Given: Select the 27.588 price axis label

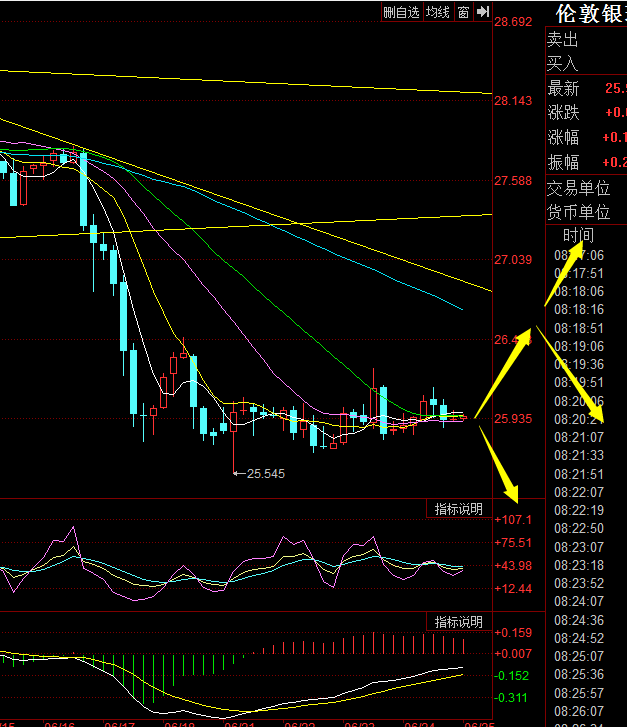Looking at the screenshot, I should coord(513,180).
